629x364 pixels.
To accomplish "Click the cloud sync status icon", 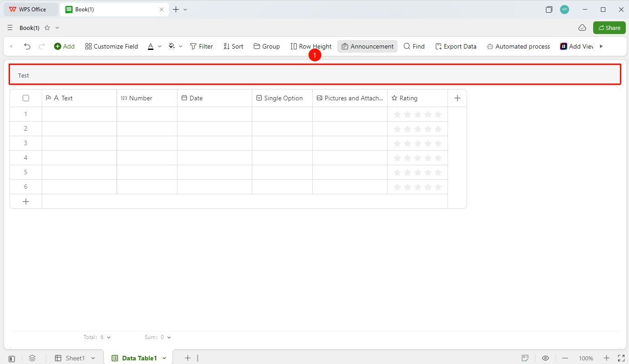I will 582,28.
